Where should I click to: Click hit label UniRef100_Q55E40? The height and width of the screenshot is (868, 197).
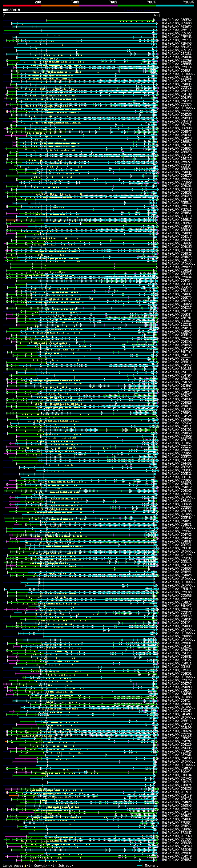click(176, 335)
